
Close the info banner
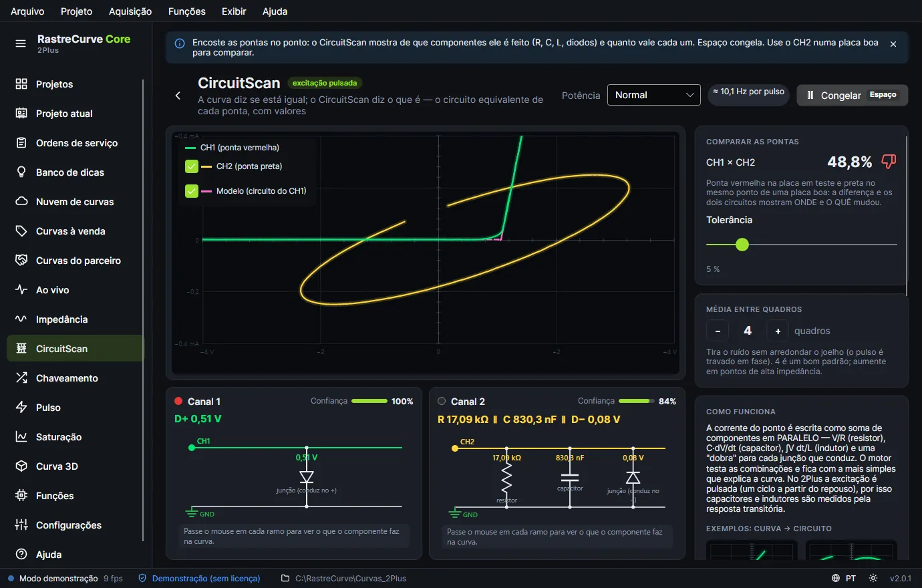coord(893,43)
